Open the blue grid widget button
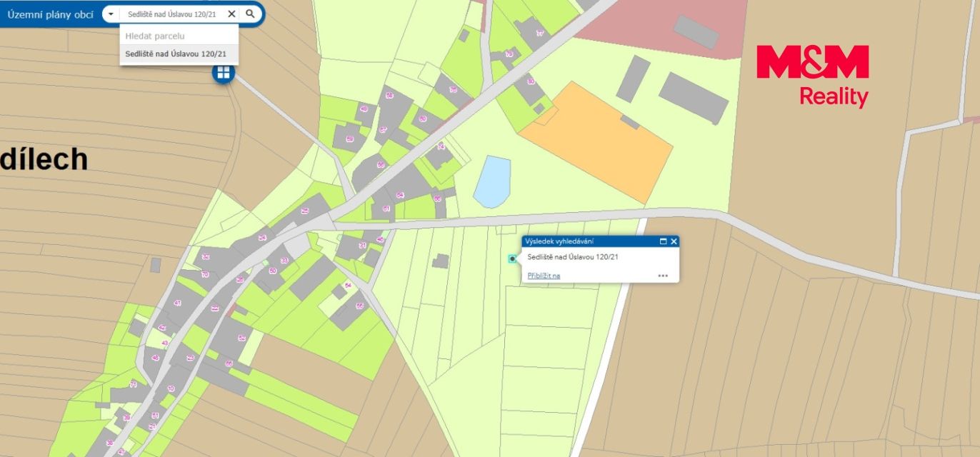This screenshot has width=980, height=457. tap(224, 72)
